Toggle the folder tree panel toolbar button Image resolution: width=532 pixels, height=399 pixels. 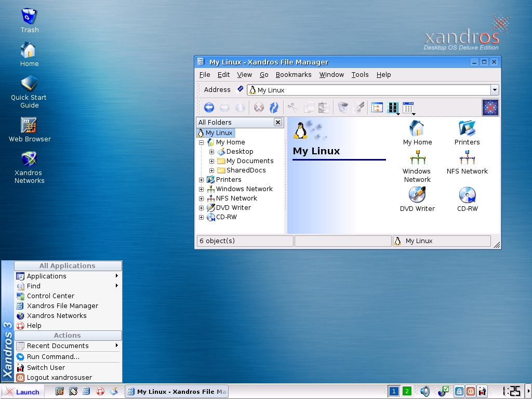tap(377, 108)
